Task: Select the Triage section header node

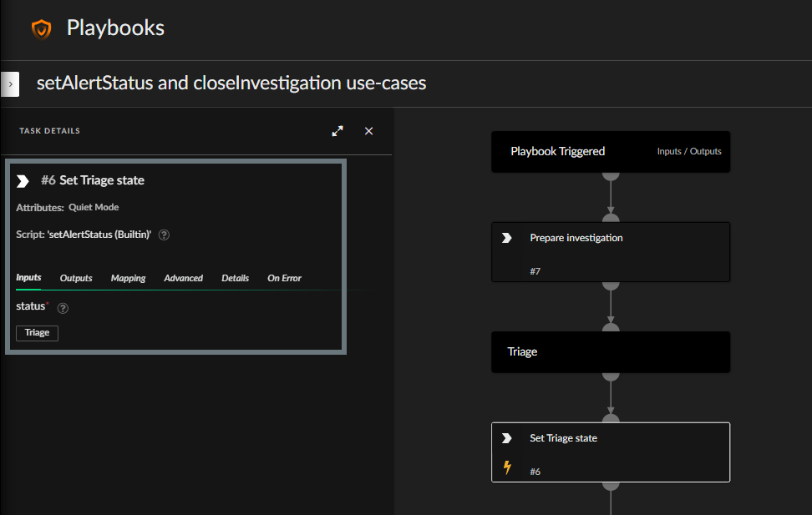Action: tap(611, 352)
